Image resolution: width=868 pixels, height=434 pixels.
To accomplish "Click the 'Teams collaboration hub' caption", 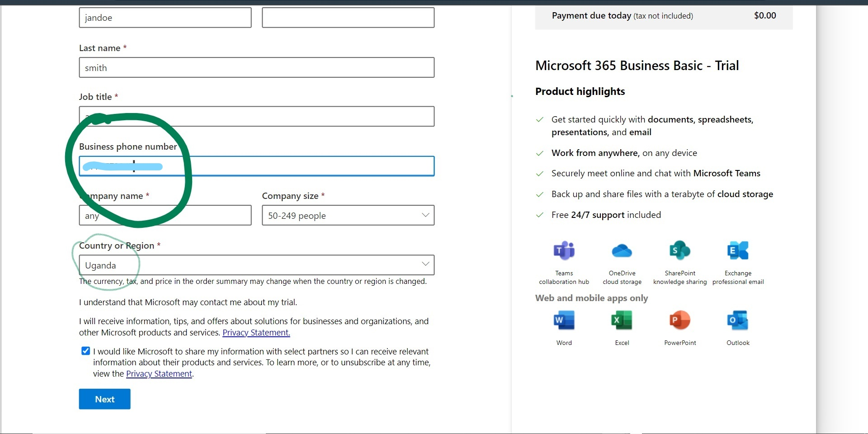I will (564, 278).
